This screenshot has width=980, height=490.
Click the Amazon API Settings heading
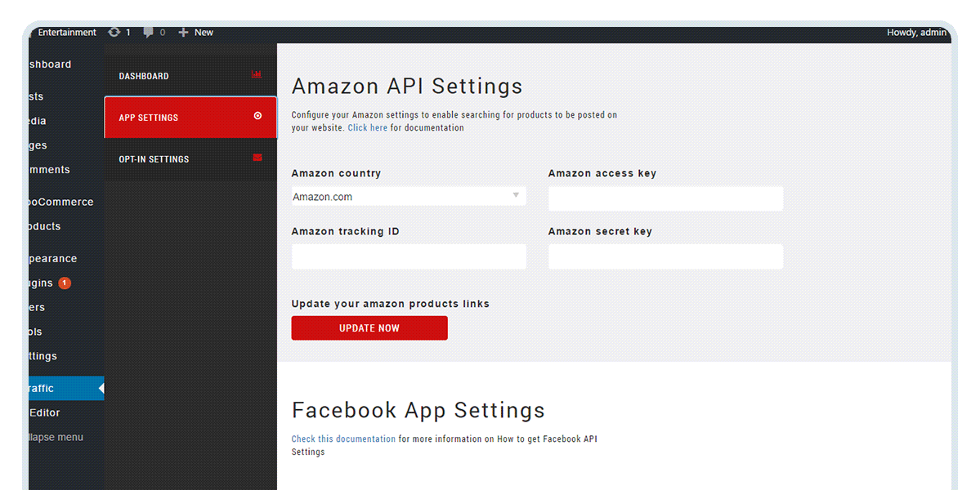(407, 86)
